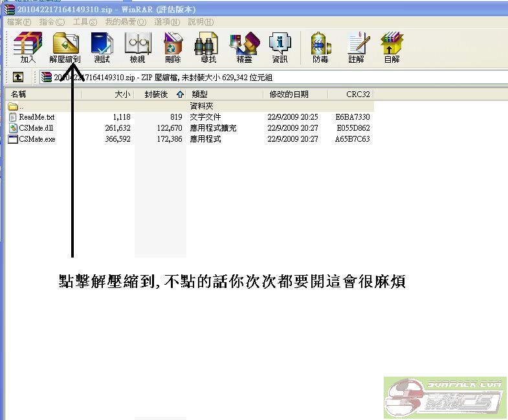Click the 註解 (Comment) toolbar icon

coord(356,47)
